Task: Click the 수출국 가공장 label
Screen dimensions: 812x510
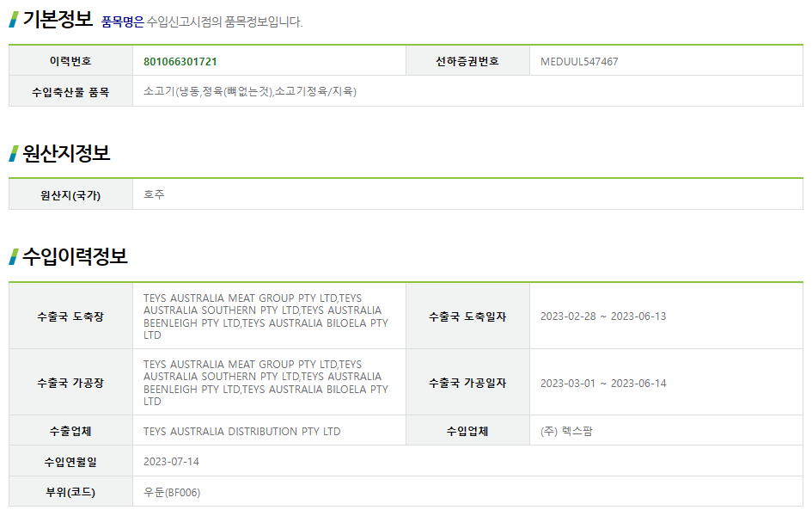Action: [x=70, y=383]
